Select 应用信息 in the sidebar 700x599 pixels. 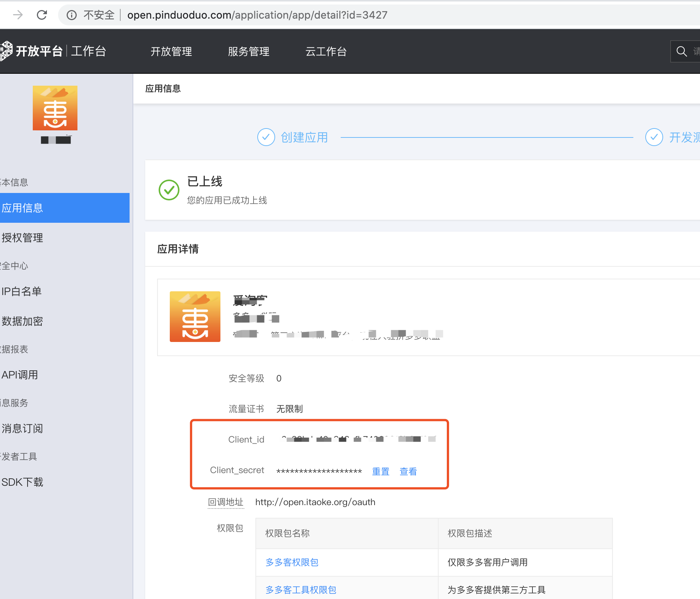click(x=65, y=208)
